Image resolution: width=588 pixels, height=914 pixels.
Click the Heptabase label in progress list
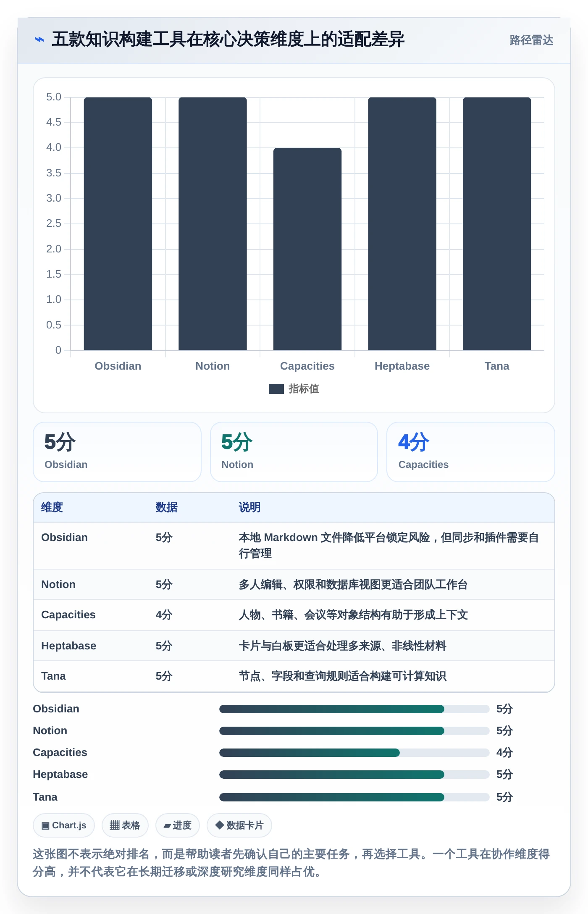pyautogui.click(x=60, y=775)
